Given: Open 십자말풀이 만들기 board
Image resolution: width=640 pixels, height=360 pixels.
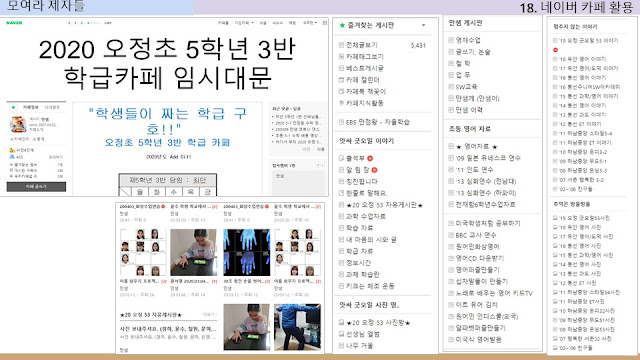Looking at the screenshot, I should point(482,282).
